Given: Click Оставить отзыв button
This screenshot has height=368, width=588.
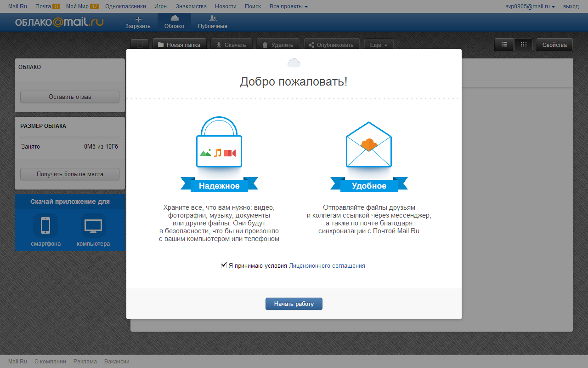Looking at the screenshot, I should tap(70, 97).
